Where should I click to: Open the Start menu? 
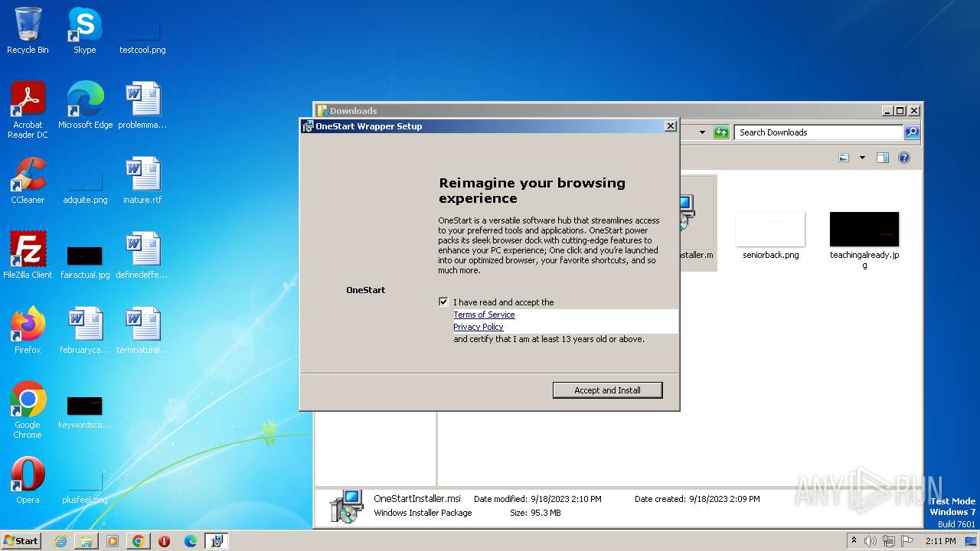click(21, 541)
